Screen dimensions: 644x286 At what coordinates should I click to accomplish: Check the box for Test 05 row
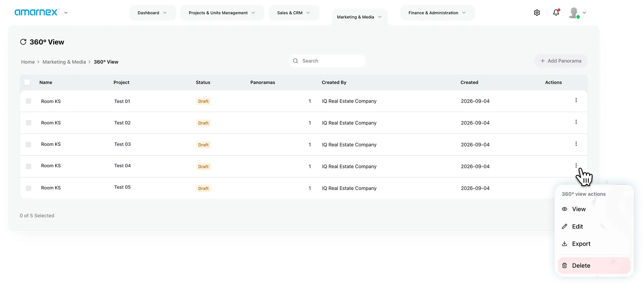[x=28, y=188]
